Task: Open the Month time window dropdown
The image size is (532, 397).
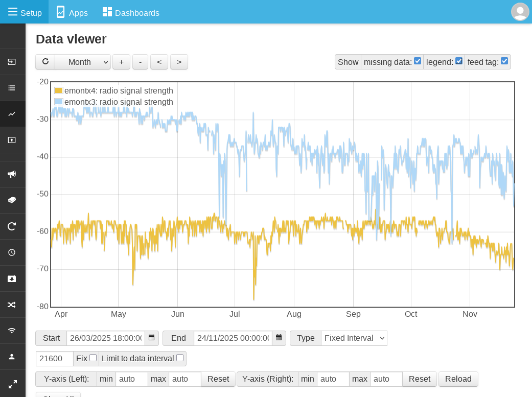Action: 83,62
